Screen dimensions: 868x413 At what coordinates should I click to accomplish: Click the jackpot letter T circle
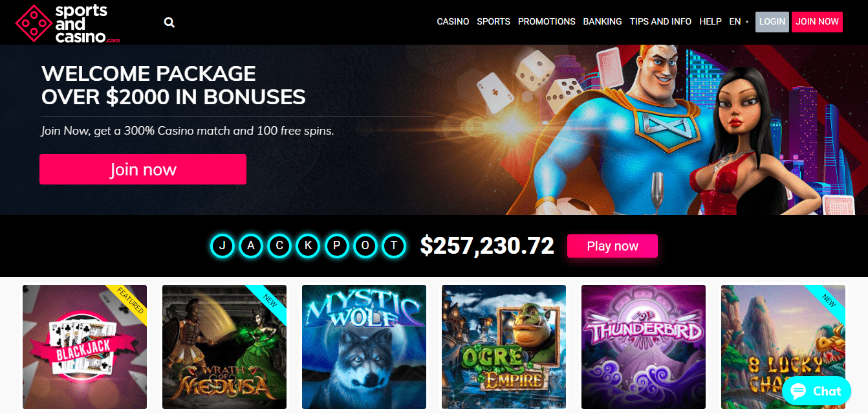[393, 246]
